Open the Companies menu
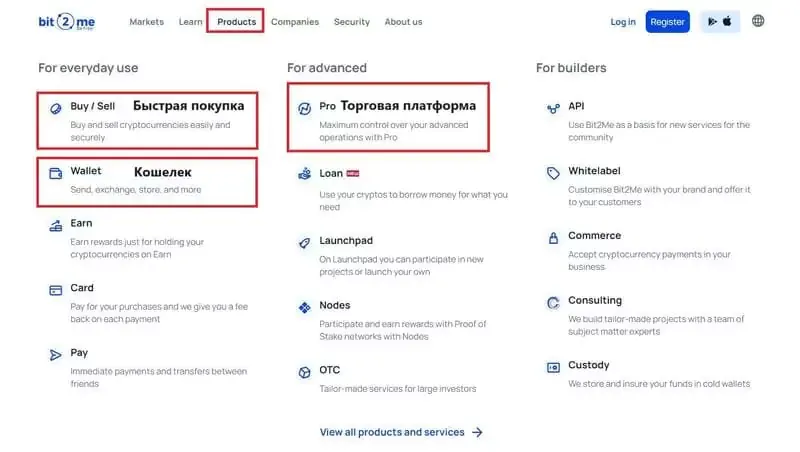This screenshot has height=452, width=800. click(x=295, y=22)
